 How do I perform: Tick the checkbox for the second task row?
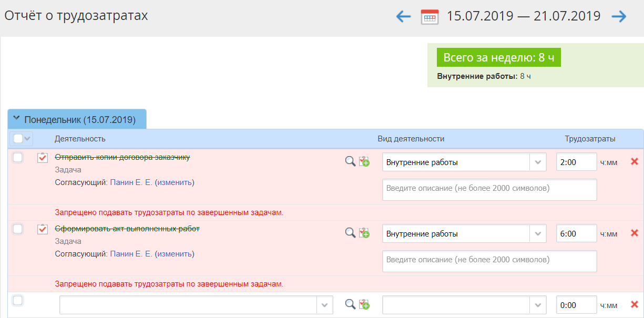pyautogui.click(x=18, y=229)
